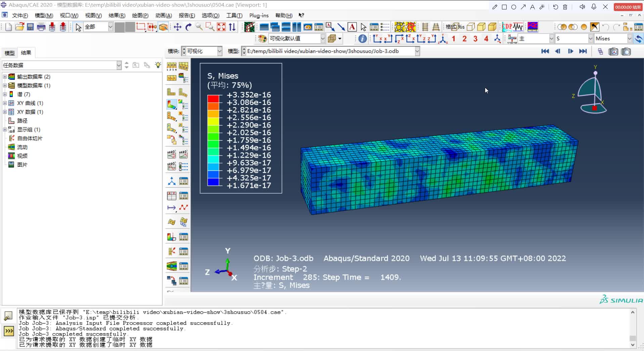
Task: Click the Create XY data icon
Action: (x=172, y=196)
